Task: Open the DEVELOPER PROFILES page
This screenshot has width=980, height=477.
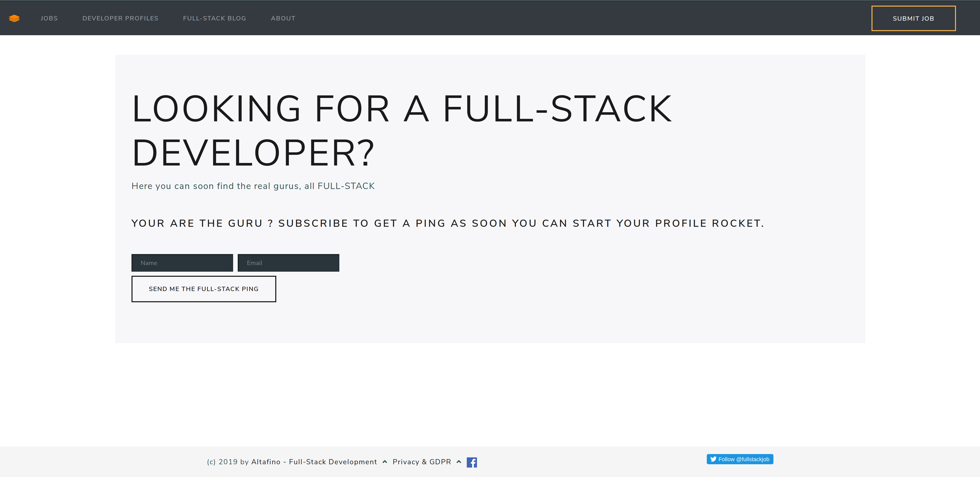Action: tap(120, 18)
